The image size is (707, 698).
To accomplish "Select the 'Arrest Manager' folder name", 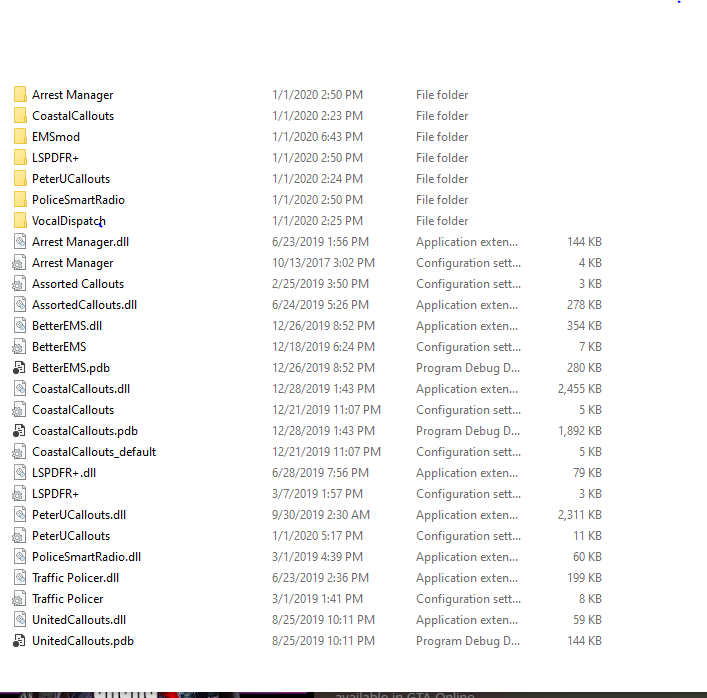I will [73, 95].
